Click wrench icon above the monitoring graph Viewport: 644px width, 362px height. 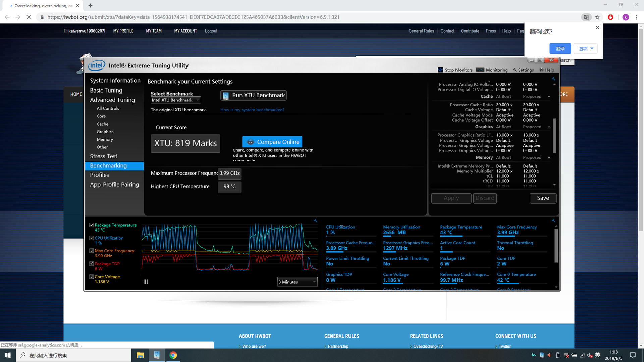pos(315,221)
